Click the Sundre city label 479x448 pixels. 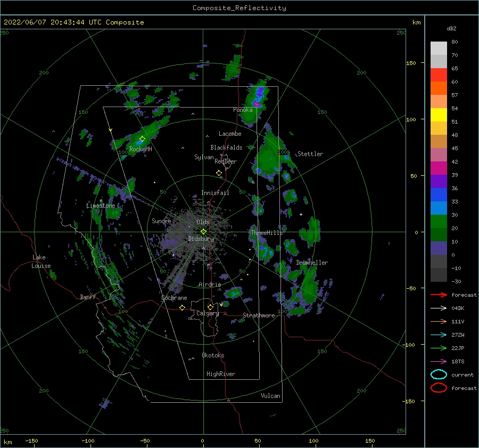(x=161, y=221)
